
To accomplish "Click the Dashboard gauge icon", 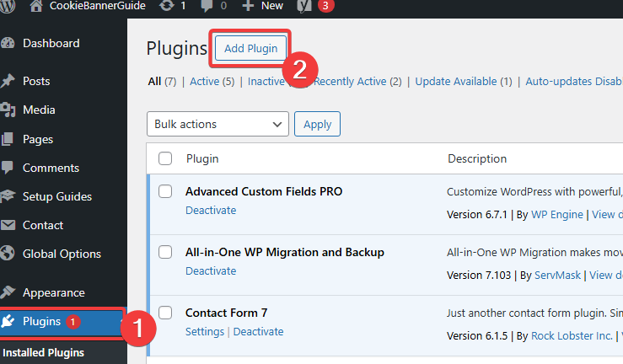I will click(8, 43).
